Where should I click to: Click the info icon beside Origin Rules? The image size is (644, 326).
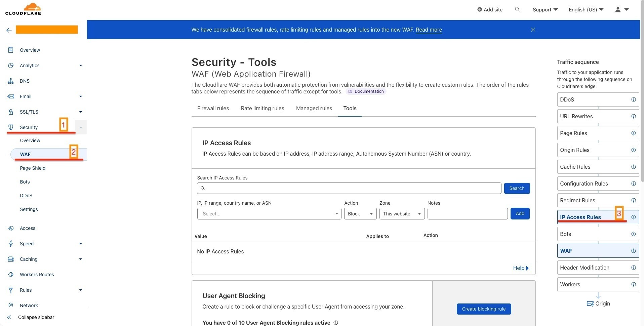point(633,150)
